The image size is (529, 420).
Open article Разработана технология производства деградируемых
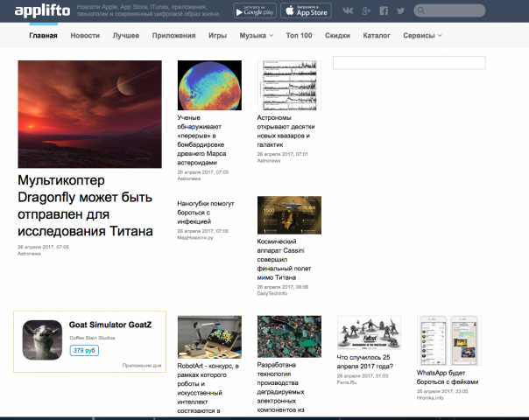coord(280,388)
